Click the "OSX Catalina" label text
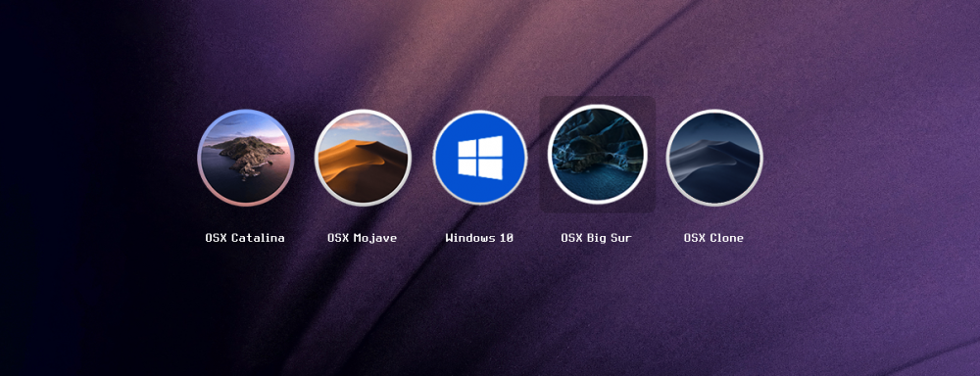The height and width of the screenshot is (376, 980). click(x=245, y=238)
